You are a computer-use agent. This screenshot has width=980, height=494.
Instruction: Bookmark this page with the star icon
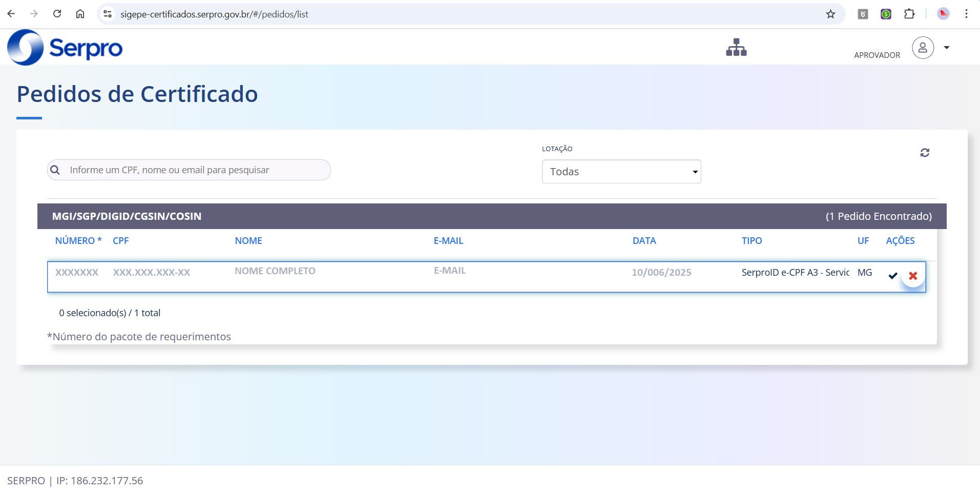point(830,14)
